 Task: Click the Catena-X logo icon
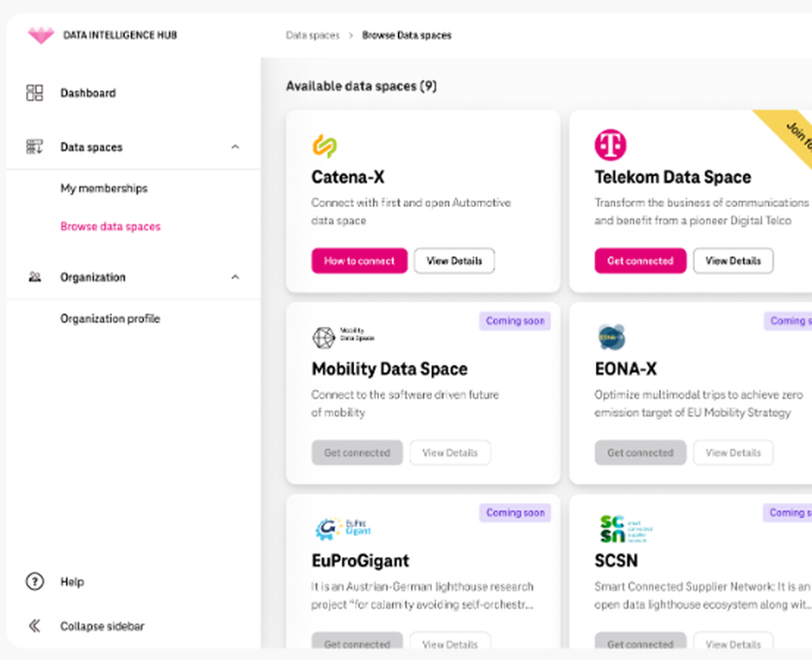(x=325, y=145)
